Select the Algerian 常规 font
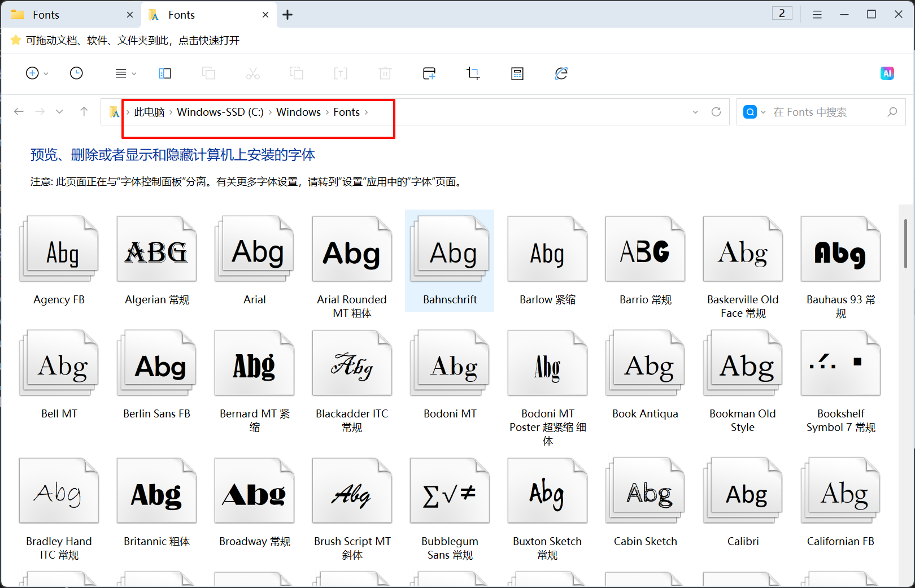The height and width of the screenshot is (588, 915). (157, 260)
